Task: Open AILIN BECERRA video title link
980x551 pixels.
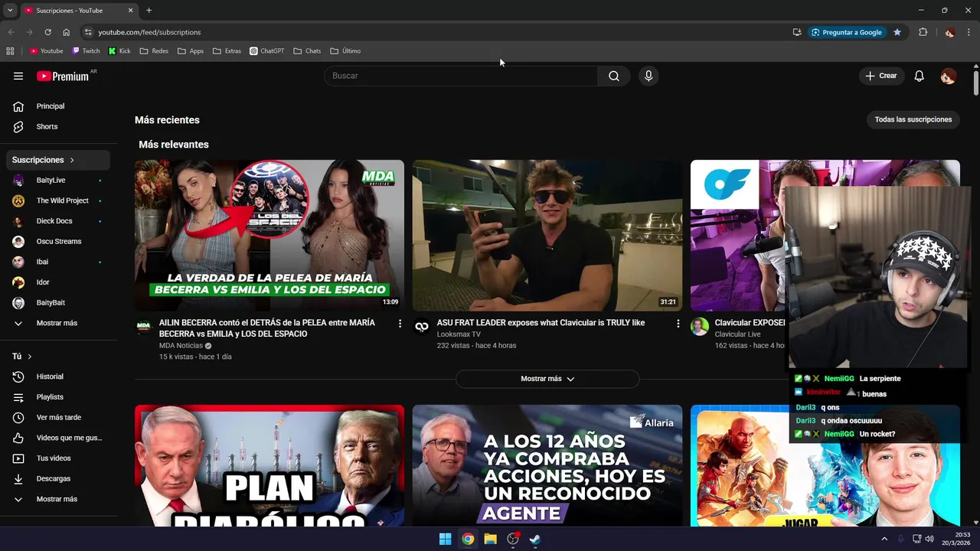Action: click(x=267, y=328)
